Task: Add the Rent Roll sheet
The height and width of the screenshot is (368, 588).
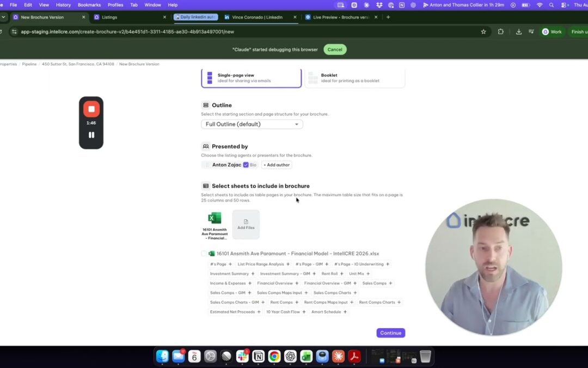Action: [x=342, y=274]
